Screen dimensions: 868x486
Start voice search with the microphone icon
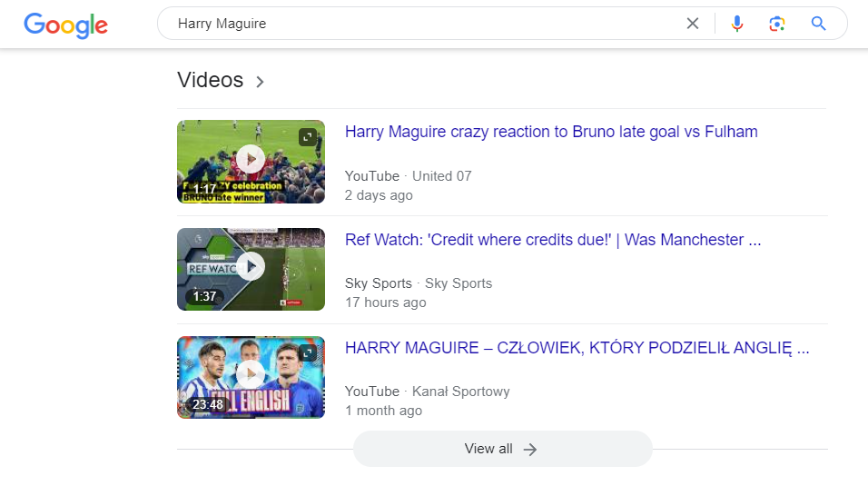(737, 24)
